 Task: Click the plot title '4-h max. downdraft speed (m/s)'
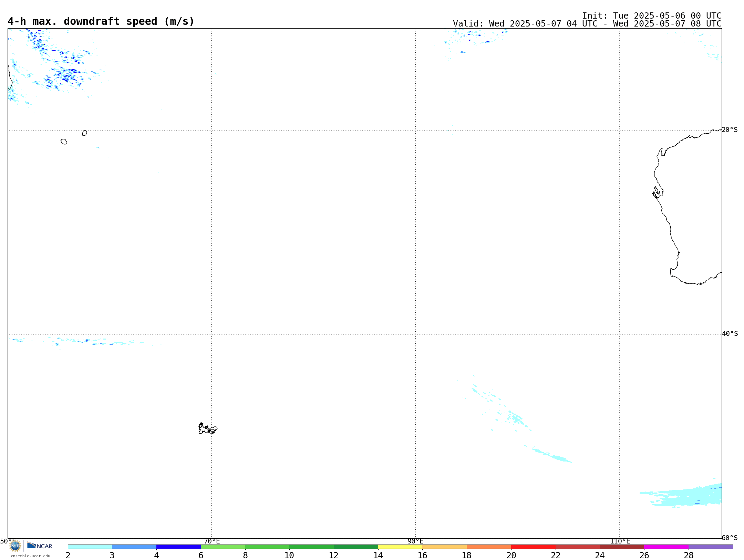(101, 21)
